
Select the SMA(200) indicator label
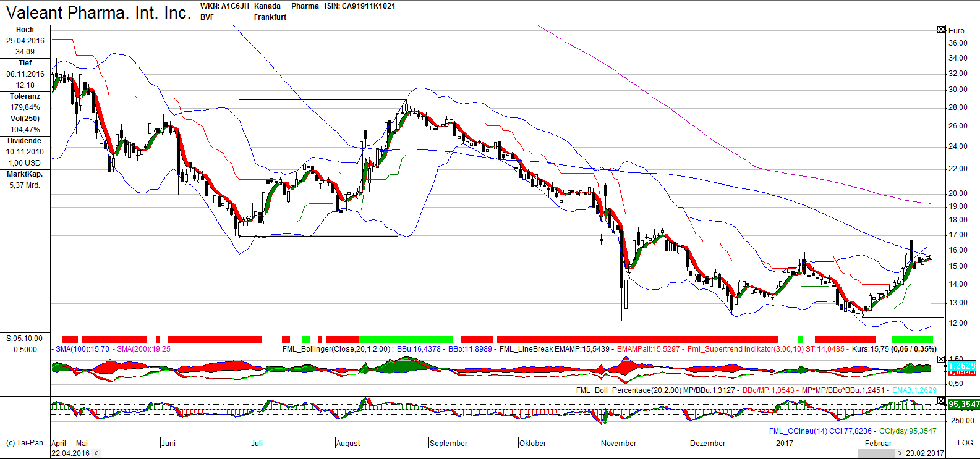[143, 349]
